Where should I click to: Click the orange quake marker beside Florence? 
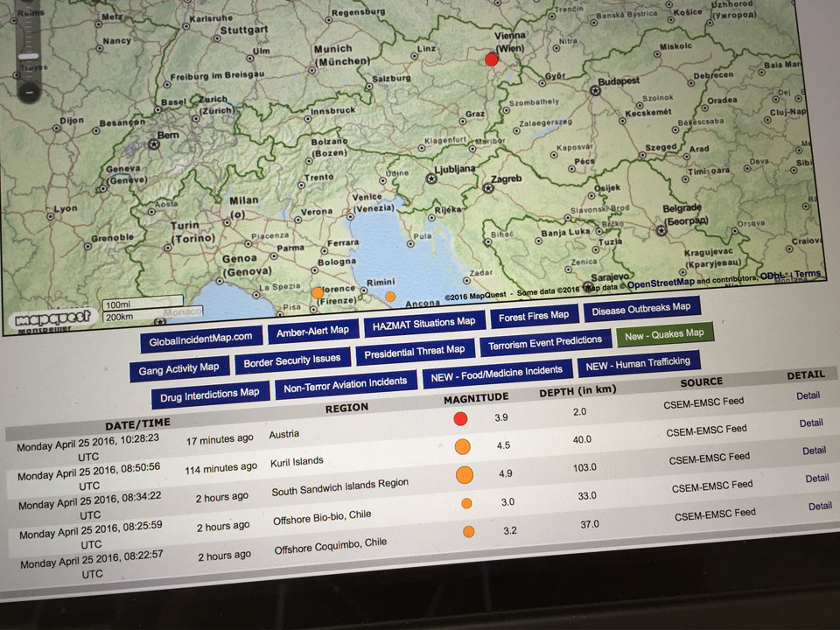[318, 293]
